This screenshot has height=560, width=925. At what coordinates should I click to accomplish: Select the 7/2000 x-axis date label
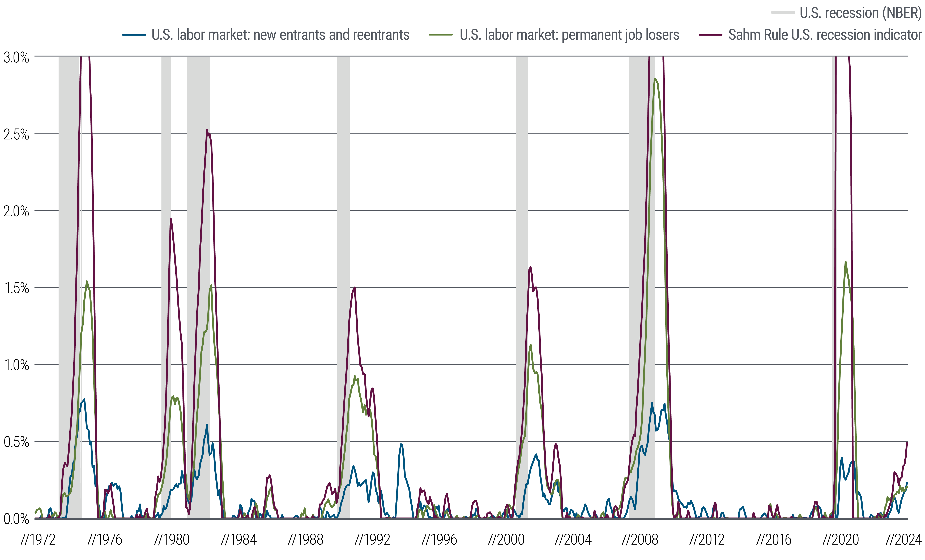(505, 540)
